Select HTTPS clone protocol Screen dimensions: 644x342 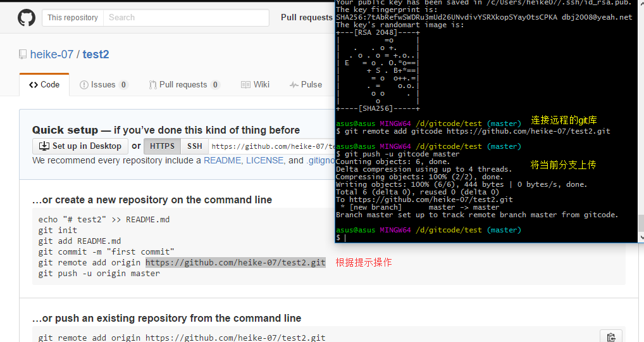pos(162,146)
